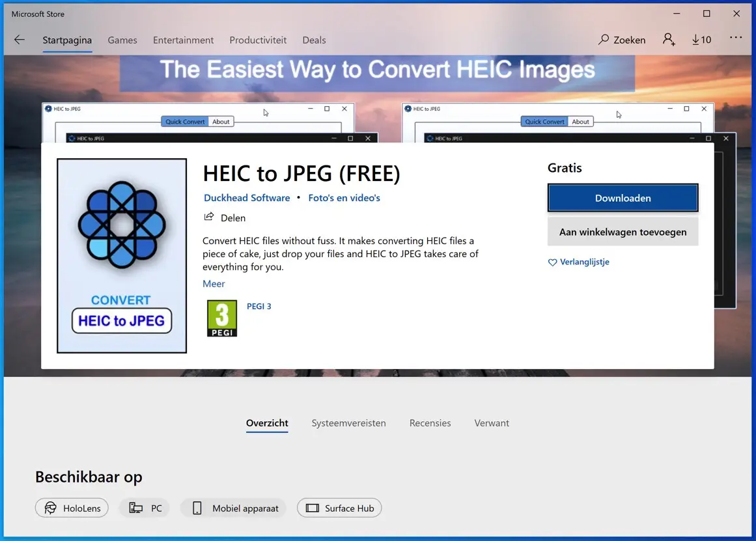The image size is (756, 541).
Task: Open the Deals section
Action: point(314,40)
